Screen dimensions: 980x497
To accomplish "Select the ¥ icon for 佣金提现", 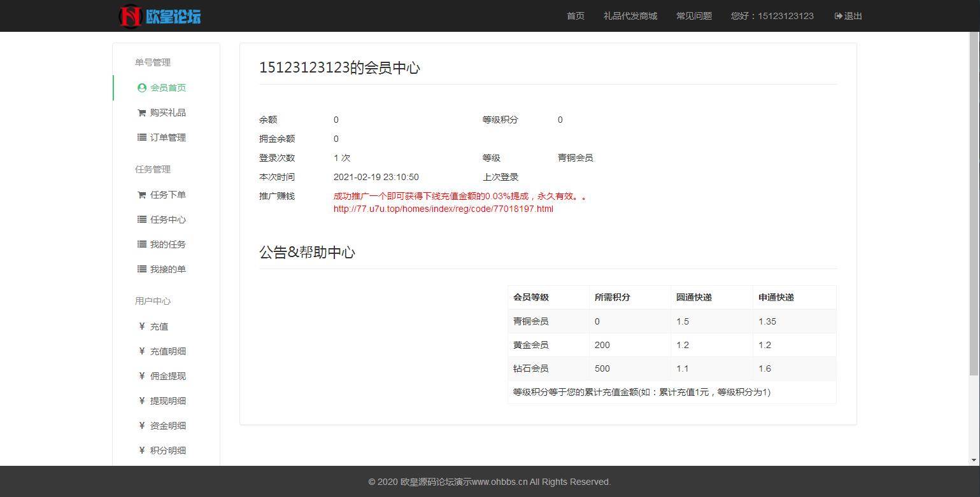I will 141,376.
